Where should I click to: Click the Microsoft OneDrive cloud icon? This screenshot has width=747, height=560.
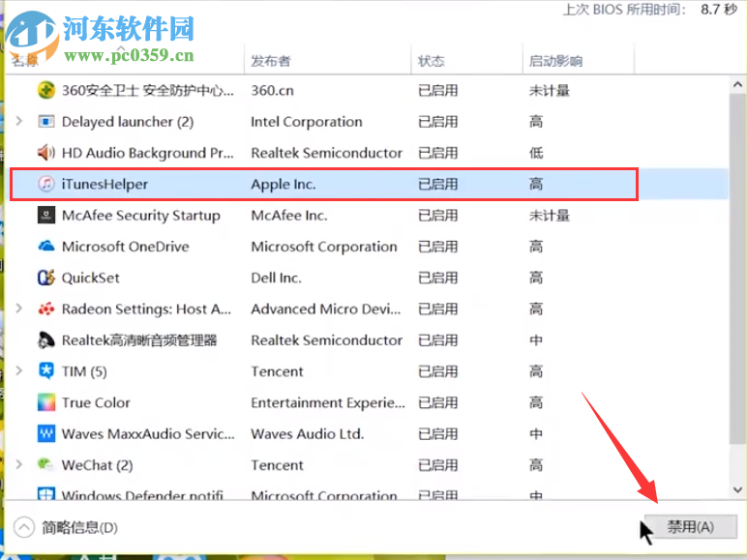coord(46,247)
